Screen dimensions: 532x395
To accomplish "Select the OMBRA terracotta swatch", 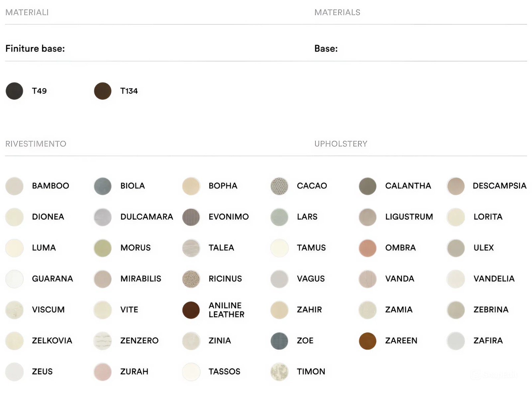I will 367,248.
